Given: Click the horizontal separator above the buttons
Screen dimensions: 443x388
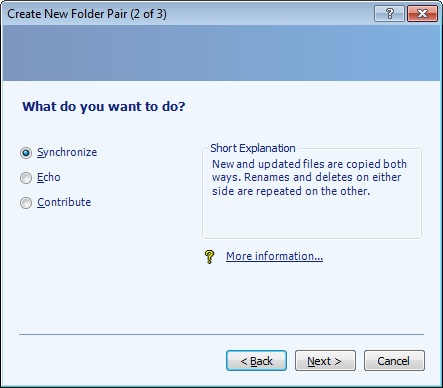Looking at the screenshot, I should coord(221,334).
